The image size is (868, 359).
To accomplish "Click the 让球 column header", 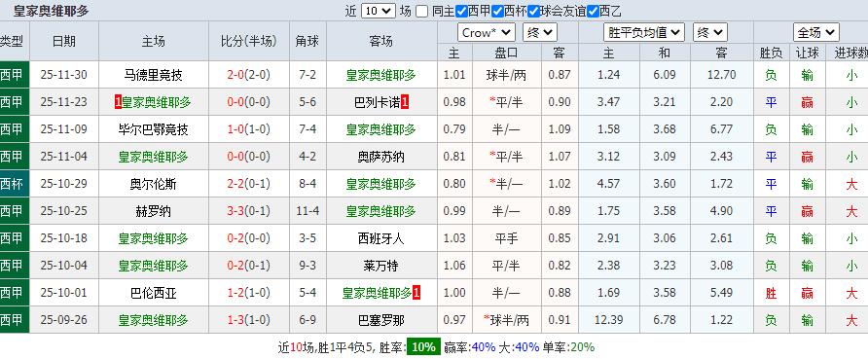I will pos(808,53).
